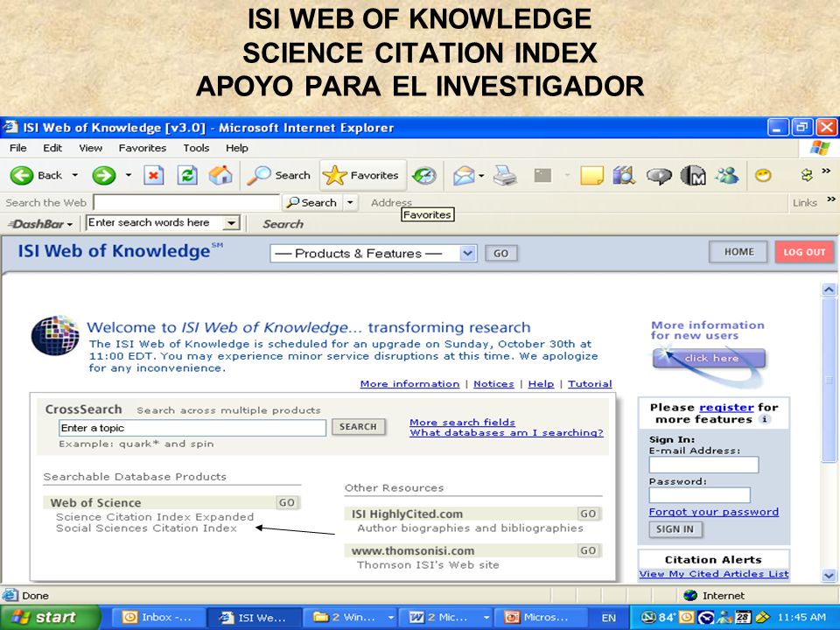Expand the toolbar overflow chevron
Screen dimensions: 840x630
pos(826,171)
